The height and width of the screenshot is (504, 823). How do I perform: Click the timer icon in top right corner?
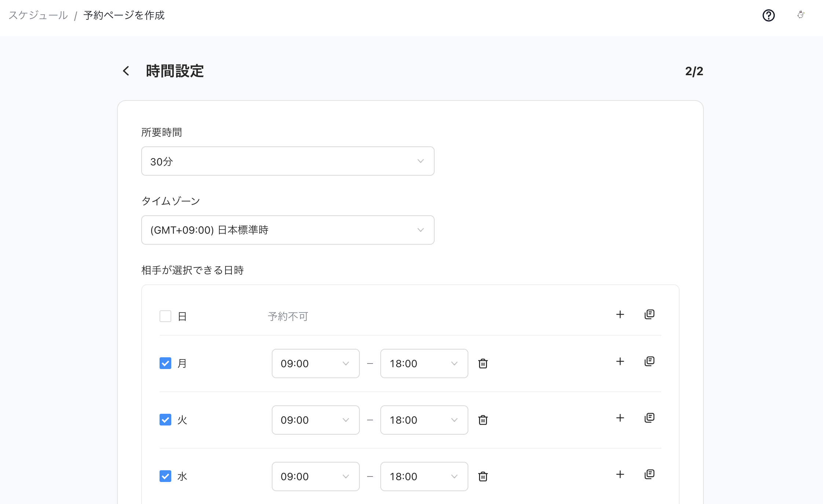pos(801,15)
